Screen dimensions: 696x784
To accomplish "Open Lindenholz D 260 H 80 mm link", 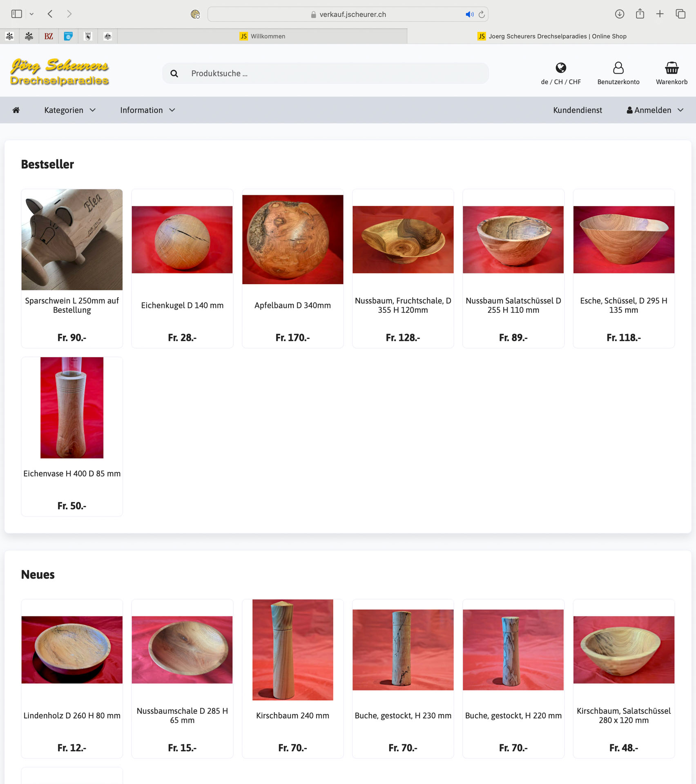I will pyautogui.click(x=72, y=716).
